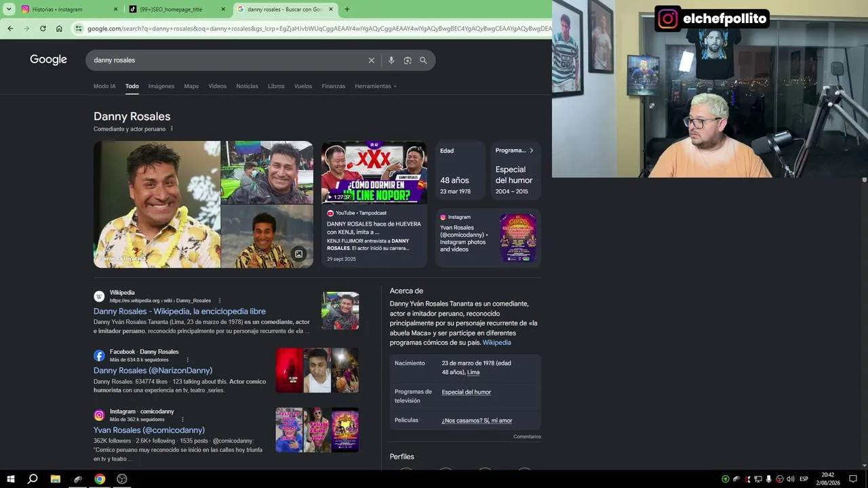Image resolution: width=868 pixels, height=488 pixels.
Task: Open the volume control in system tray
Action: click(791, 479)
